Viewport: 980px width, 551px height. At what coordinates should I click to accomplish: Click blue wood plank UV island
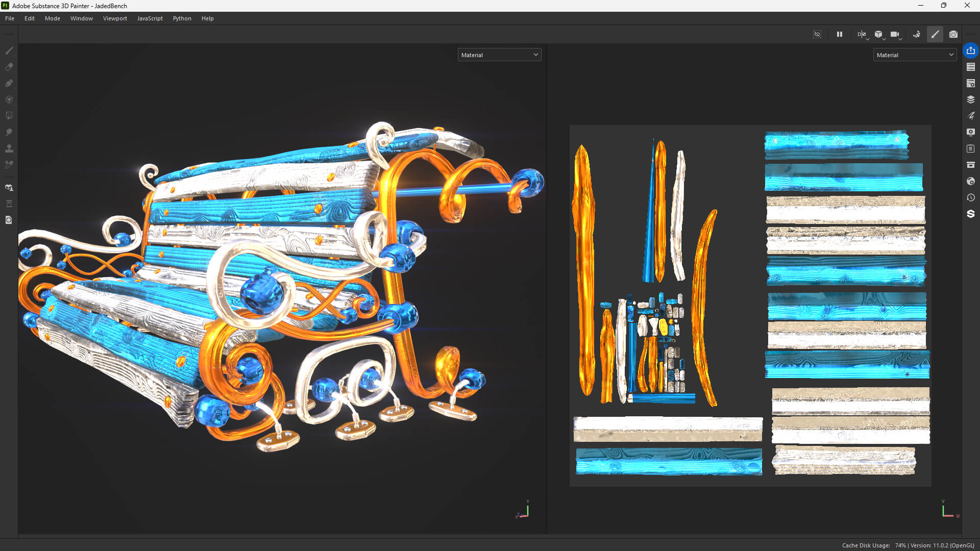tap(669, 462)
